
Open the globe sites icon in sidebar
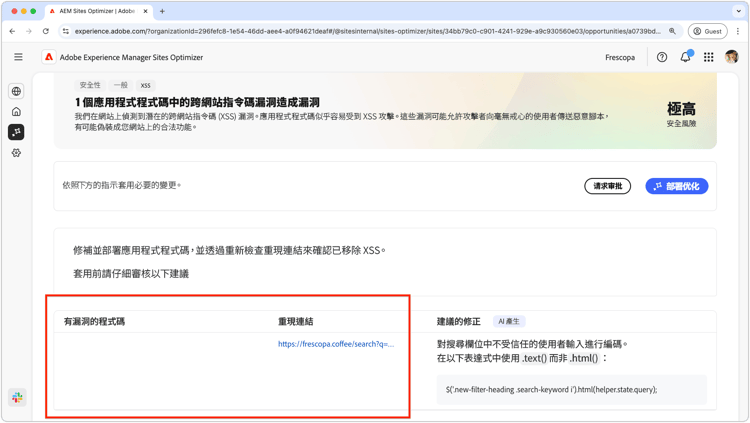[16, 91]
